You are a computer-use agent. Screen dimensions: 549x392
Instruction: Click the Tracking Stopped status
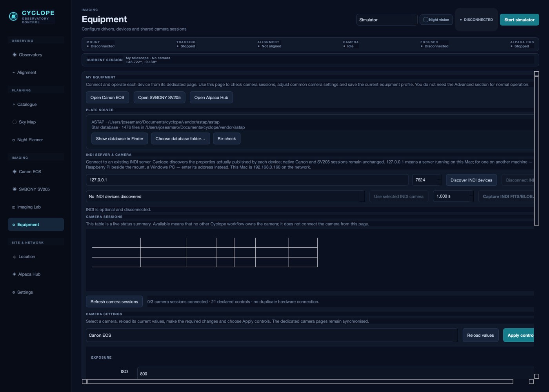tap(186, 44)
